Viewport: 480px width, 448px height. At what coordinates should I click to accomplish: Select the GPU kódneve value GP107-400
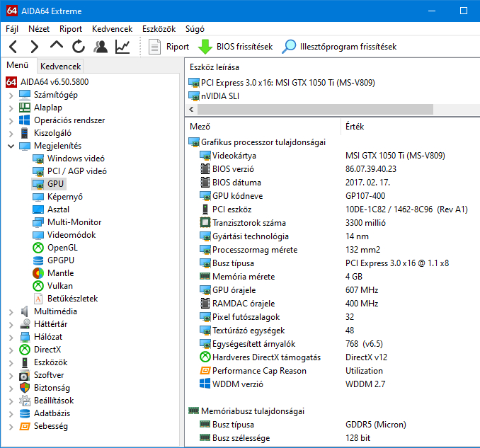click(365, 196)
